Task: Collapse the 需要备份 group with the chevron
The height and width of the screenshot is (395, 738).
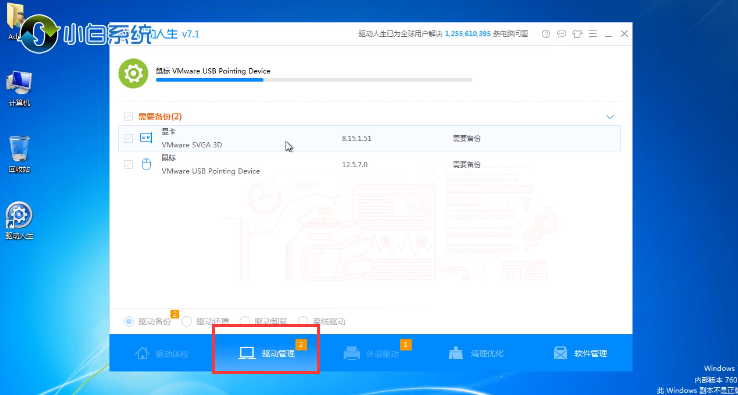Action: point(610,117)
